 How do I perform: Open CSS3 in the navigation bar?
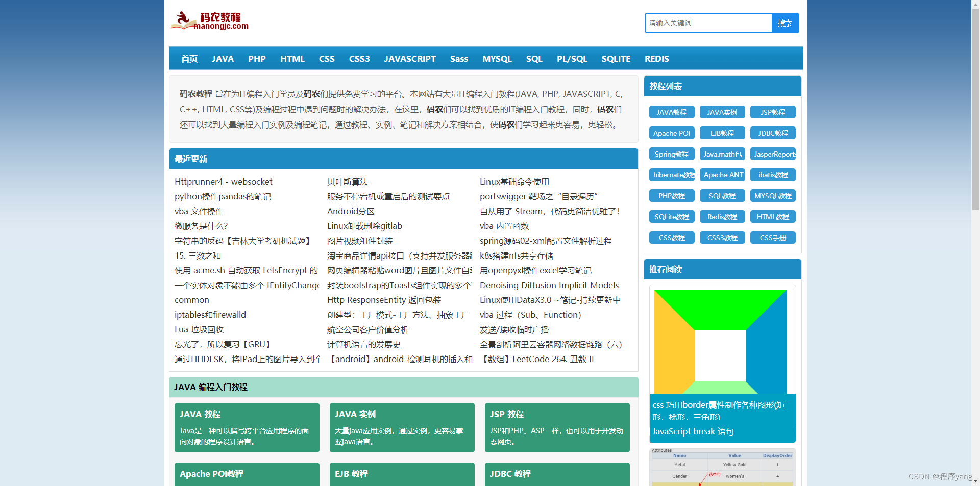pyautogui.click(x=359, y=59)
